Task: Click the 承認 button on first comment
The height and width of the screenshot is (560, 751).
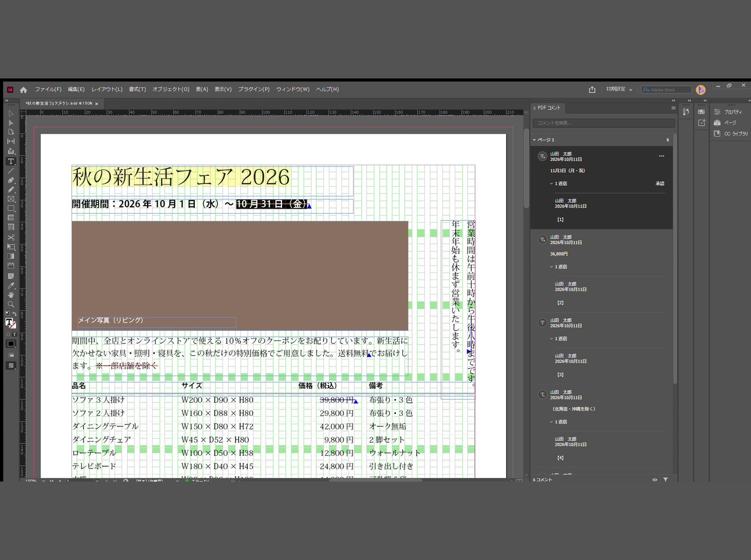Action: click(660, 183)
